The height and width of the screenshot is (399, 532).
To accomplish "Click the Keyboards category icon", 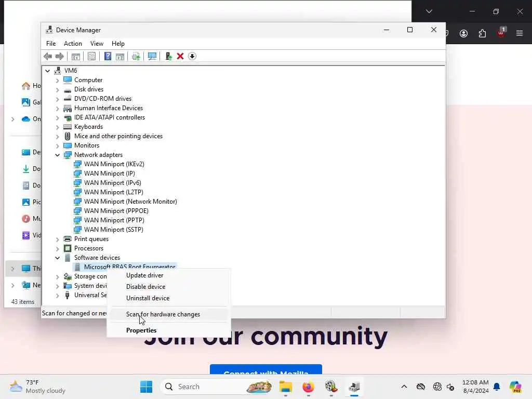I will 68,127.
